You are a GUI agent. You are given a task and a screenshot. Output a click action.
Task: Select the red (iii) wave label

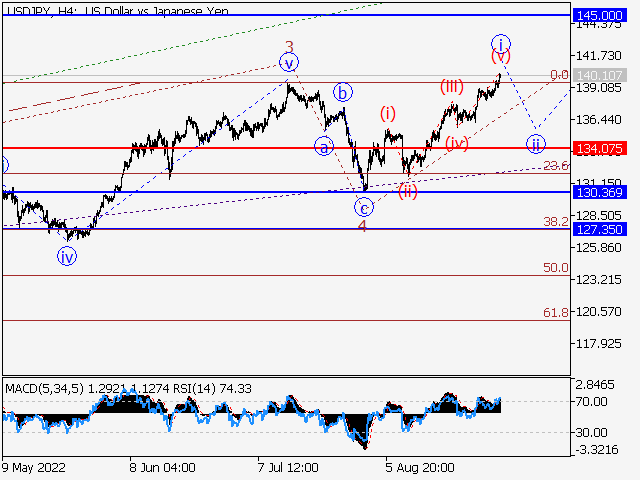pos(451,87)
